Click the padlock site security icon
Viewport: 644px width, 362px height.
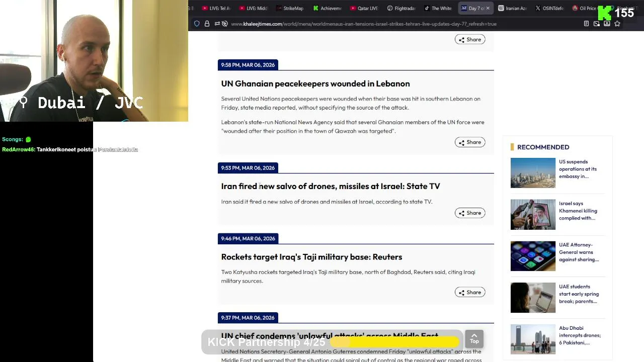point(207,24)
